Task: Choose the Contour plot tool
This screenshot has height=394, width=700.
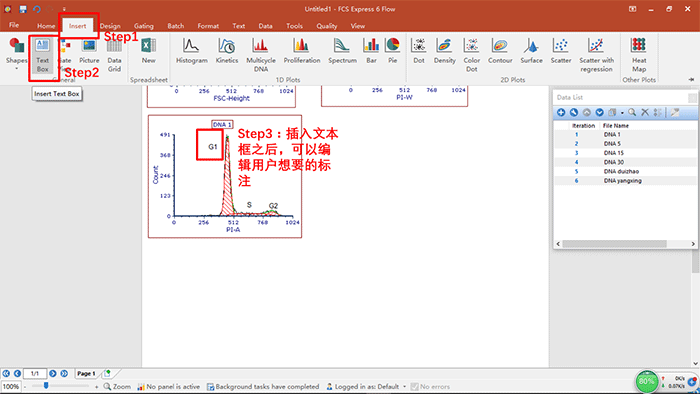Action: (x=500, y=51)
